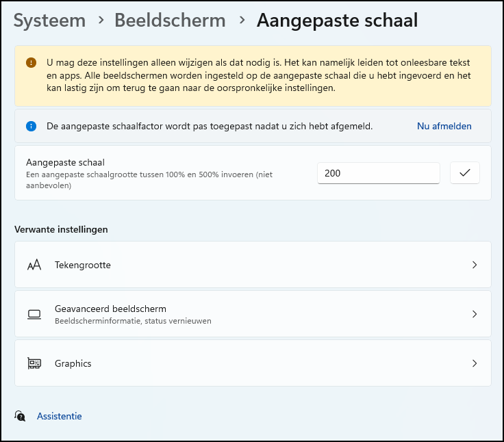504x442 pixels.
Task: Click the orange warning icon in banner
Action: pyautogui.click(x=32, y=63)
